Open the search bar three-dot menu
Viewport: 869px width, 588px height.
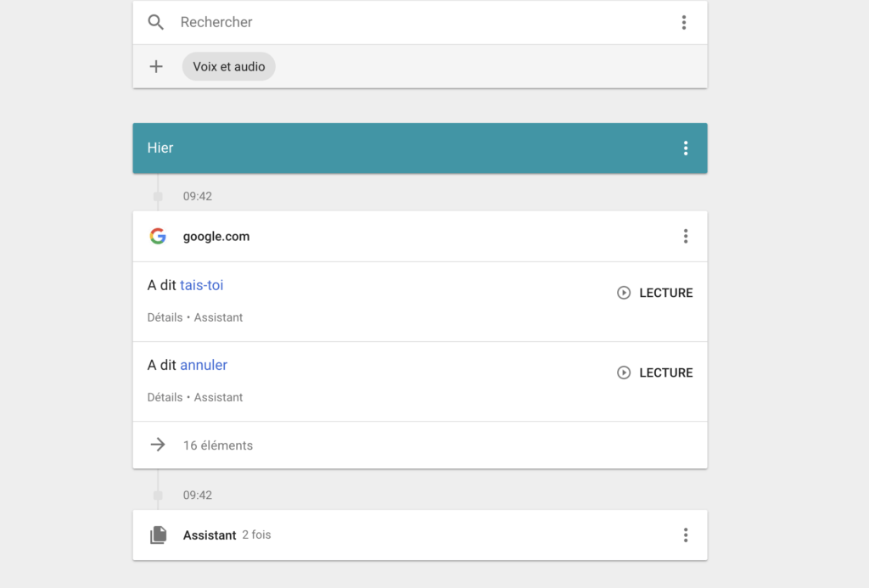[684, 22]
